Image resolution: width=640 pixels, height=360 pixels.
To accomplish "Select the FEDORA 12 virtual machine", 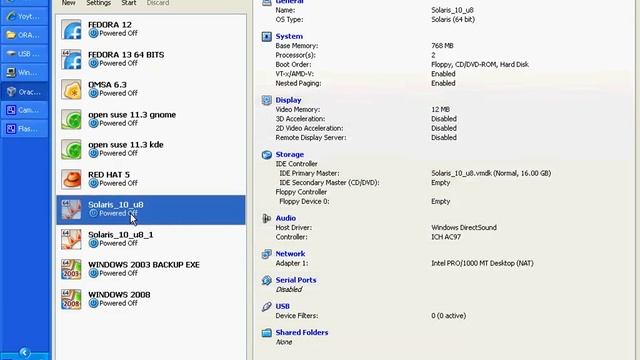I will click(151, 29).
